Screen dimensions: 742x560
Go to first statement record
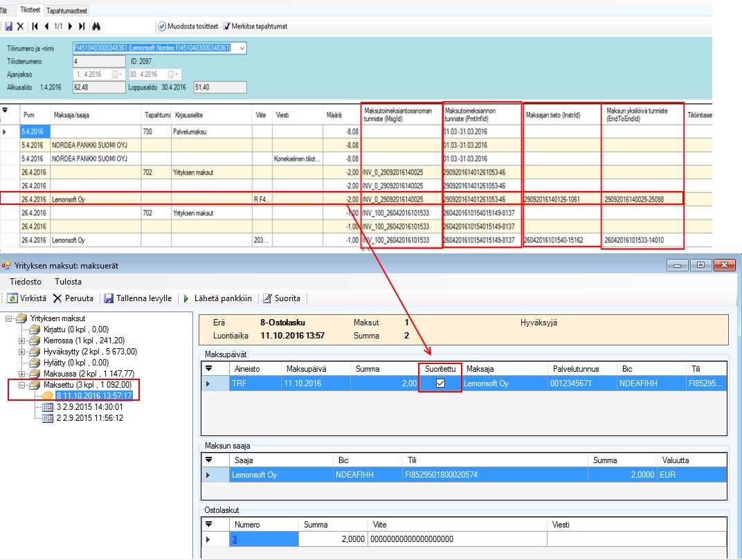click(x=35, y=26)
